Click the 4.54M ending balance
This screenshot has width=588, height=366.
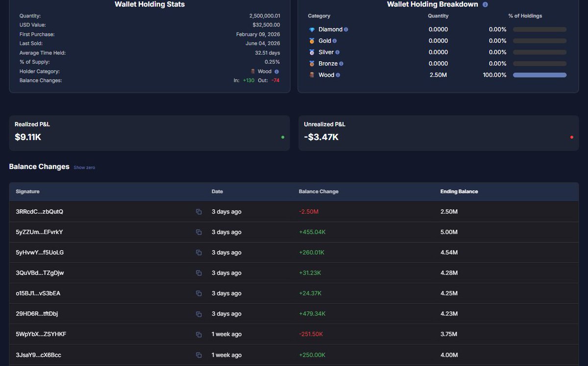449,252
